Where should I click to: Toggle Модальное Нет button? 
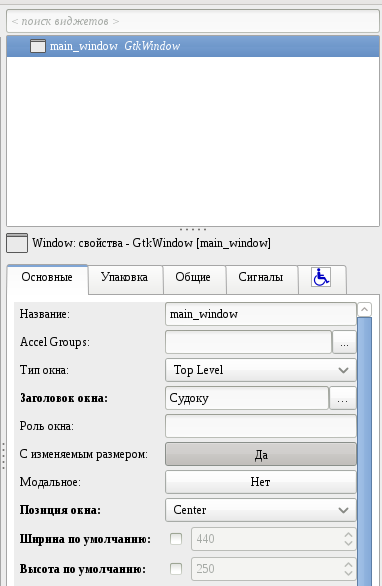(x=261, y=482)
